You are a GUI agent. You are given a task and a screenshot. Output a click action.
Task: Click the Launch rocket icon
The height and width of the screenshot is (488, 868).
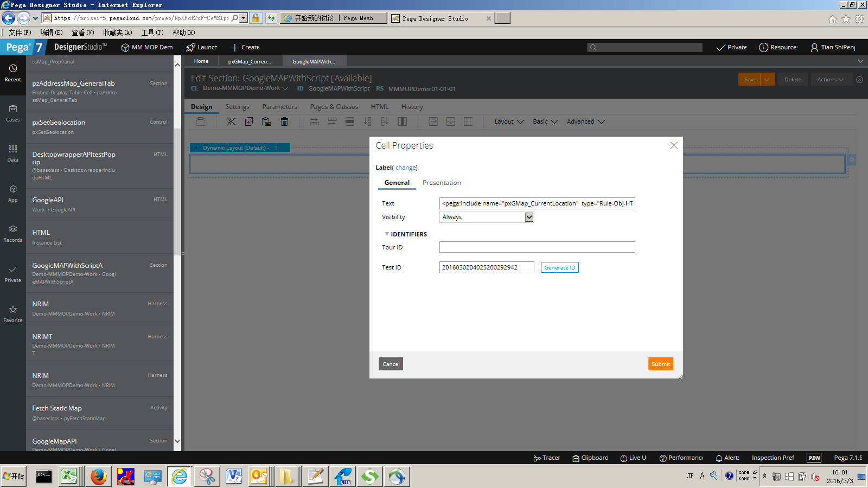[x=201, y=47]
